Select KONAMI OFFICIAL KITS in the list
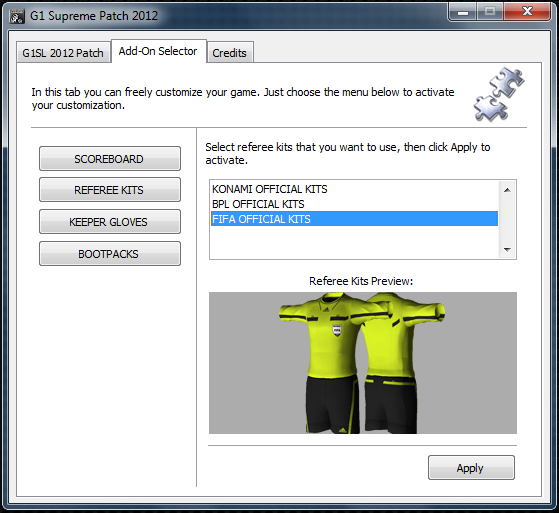The height and width of the screenshot is (513, 559). coord(354,189)
